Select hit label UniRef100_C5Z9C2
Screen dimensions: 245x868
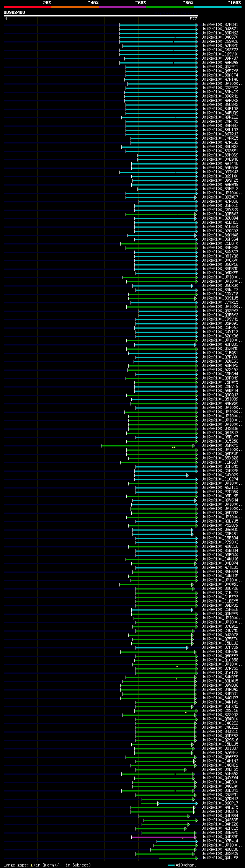click(x=220, y=88)
